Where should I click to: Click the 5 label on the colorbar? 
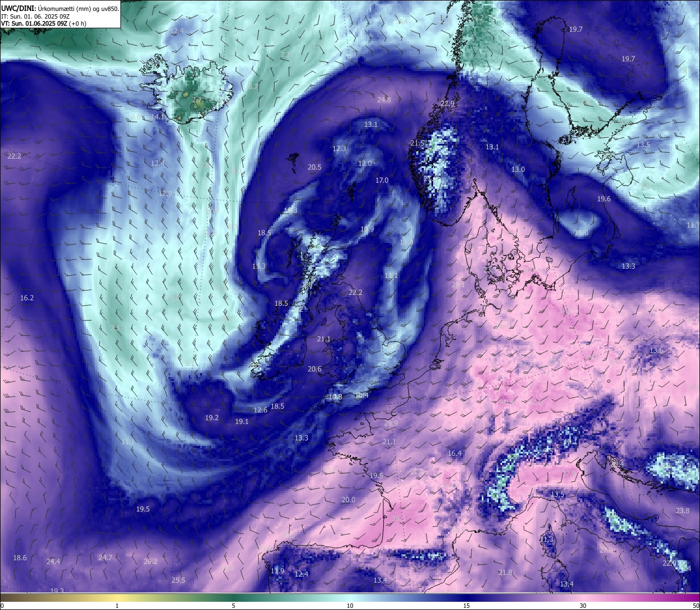point(234,606)
